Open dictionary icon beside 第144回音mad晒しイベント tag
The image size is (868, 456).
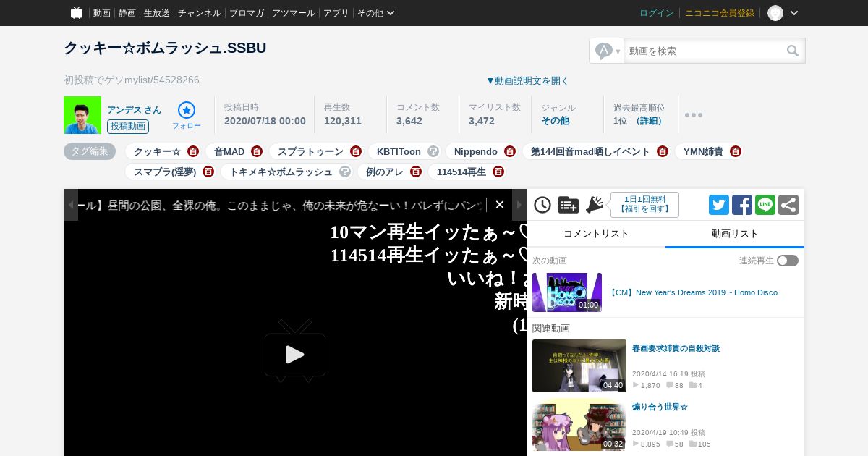click(x=663, y=151)
